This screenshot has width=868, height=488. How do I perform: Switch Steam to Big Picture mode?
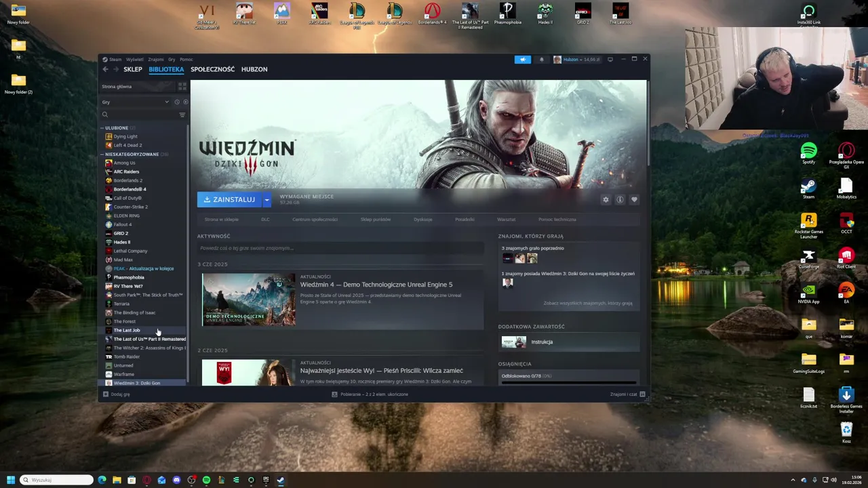pos(610,59)
